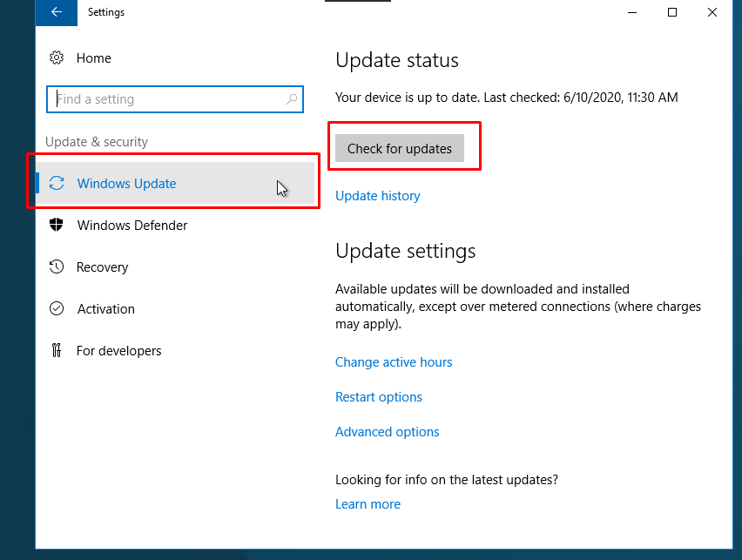Click the Check for updates button
The height and width of the screenshot is (560, 742).
pyautogui.click(x=400, y=148)
